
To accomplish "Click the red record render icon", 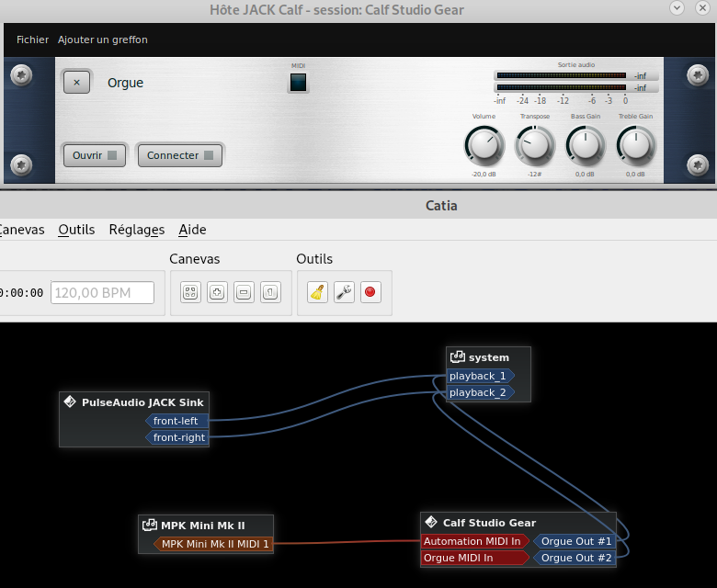I will click(370, 292).
